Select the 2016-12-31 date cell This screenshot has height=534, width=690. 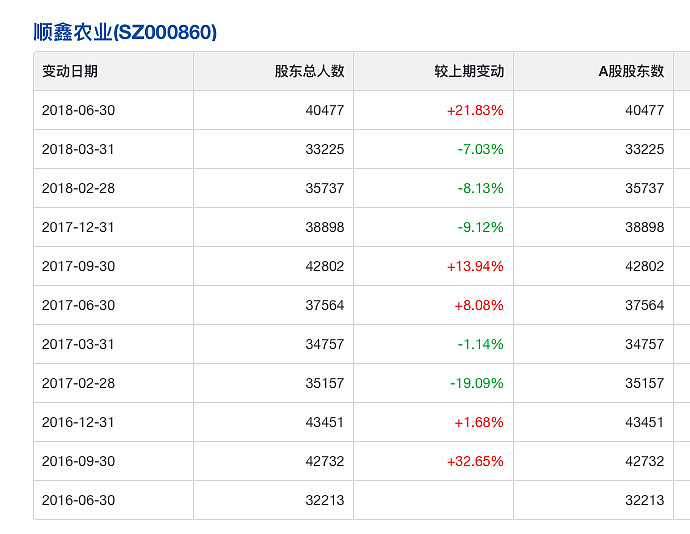[x=78, y=422]
